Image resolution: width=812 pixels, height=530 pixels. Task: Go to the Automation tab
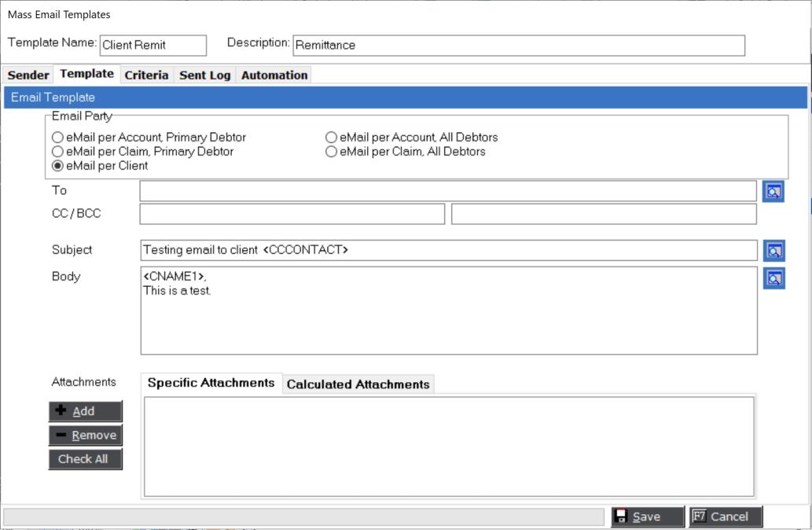click(x=274, y=75)
